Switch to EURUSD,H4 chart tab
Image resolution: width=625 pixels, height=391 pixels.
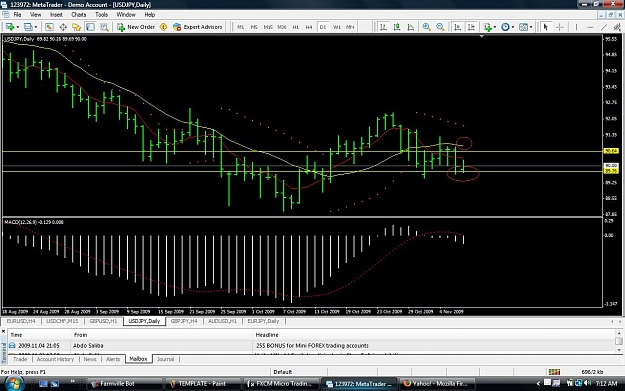point(21,321)
